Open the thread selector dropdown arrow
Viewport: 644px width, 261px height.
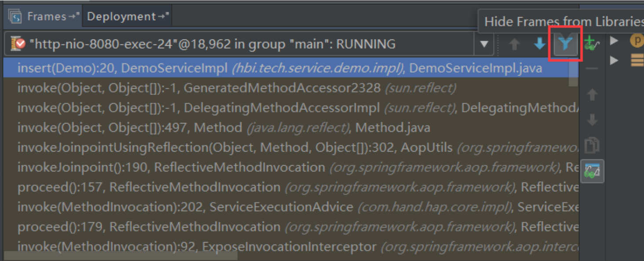click(484, 44)
